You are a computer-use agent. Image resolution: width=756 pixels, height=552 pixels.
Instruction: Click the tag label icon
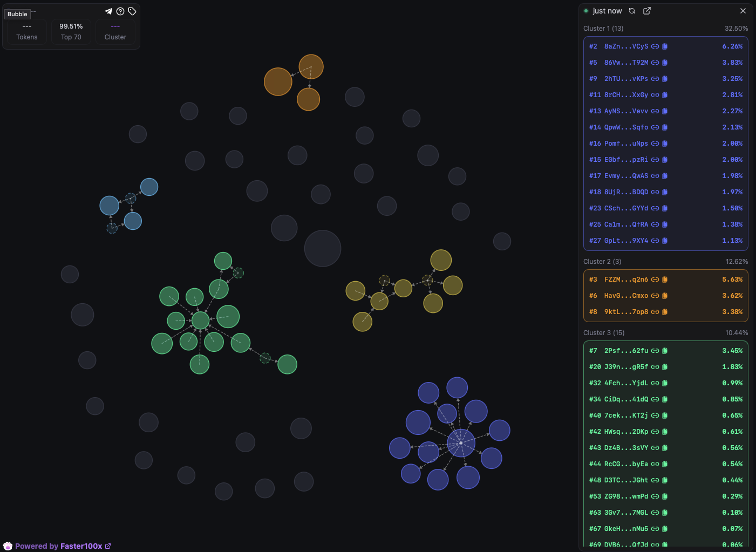pos(132,11)
